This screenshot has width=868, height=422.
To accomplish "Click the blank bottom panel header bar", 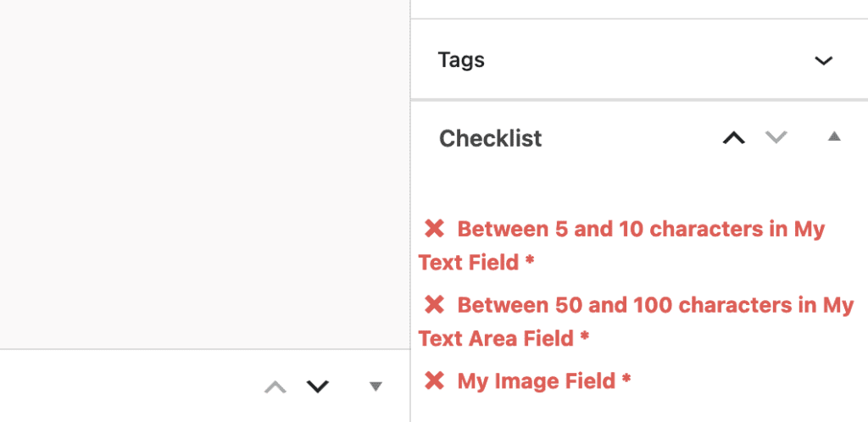I will [x=127, y=386].
